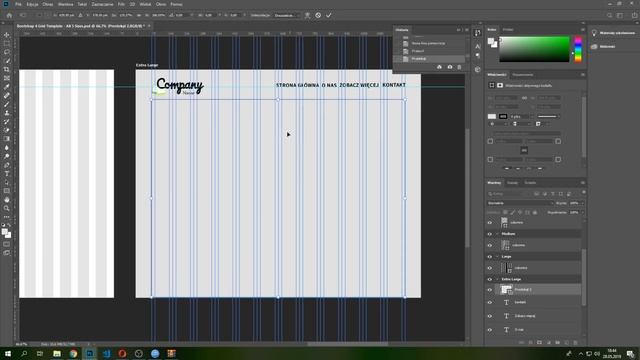Open the layer blend mode dropdown
Image resolution: width=640 pixels, height=360 pixels.
click(x=520, y=203)
